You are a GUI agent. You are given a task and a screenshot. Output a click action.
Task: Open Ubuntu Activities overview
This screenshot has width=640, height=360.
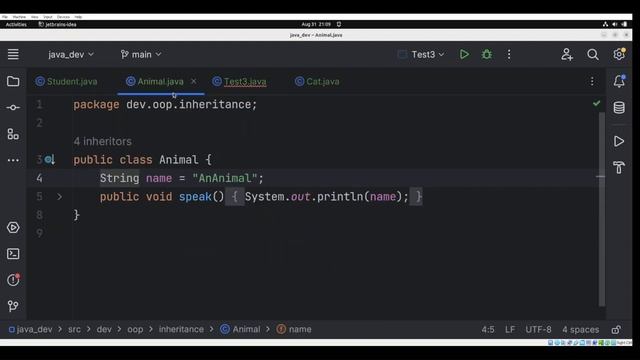[x=16, y=24]
